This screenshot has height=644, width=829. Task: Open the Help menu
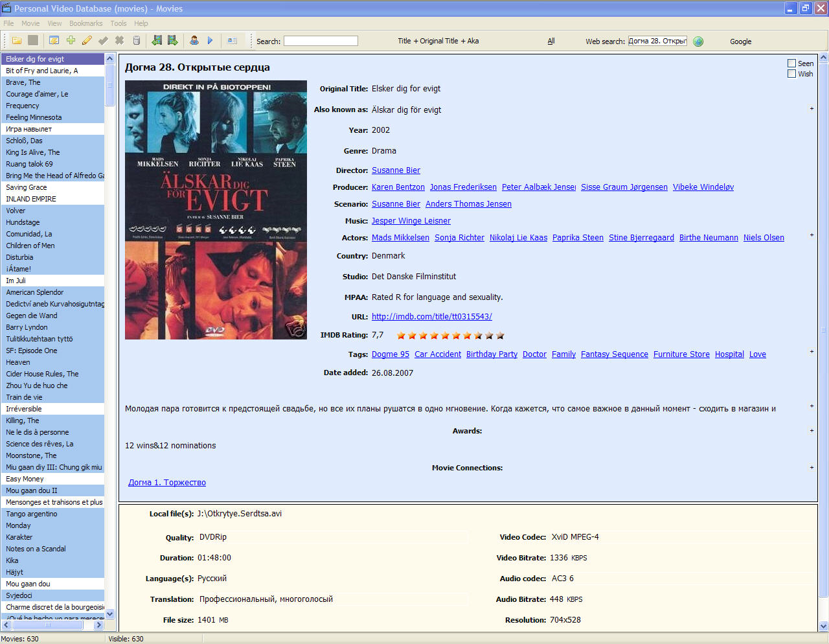point(141,23)
